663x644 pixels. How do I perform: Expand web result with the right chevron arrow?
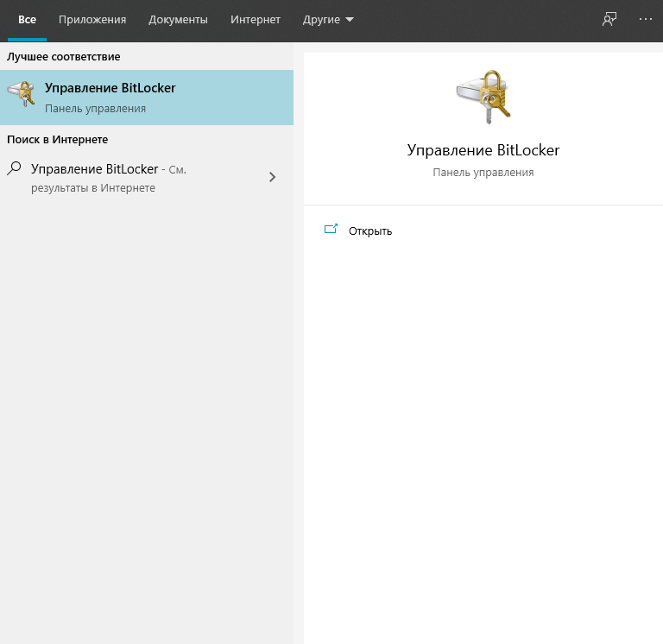pyautogui.click(x=273, y=177)
